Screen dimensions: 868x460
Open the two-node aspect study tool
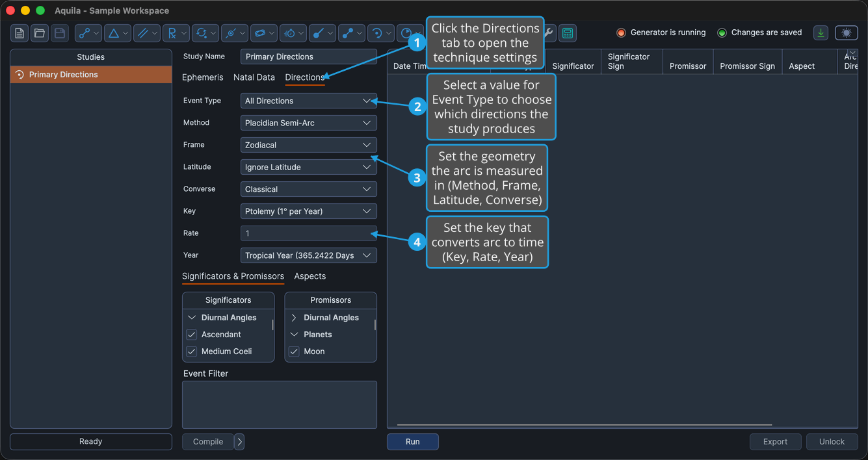88,33
